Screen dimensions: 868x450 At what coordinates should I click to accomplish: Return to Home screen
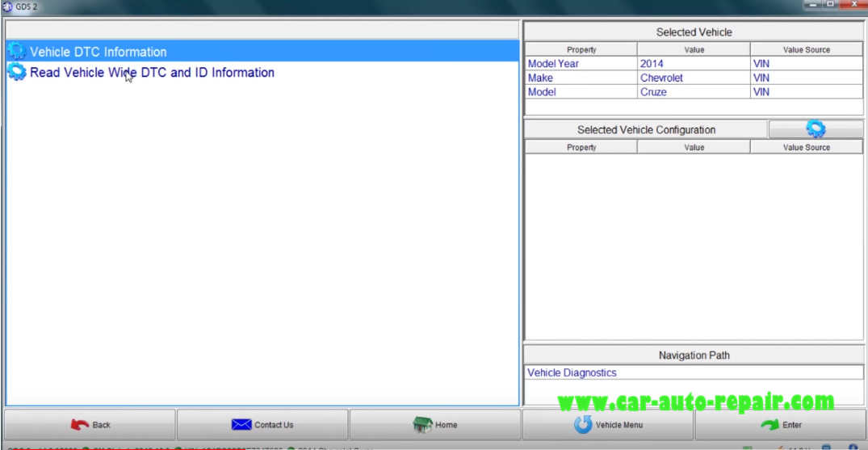pyautogui.click(x=435, y=425)
